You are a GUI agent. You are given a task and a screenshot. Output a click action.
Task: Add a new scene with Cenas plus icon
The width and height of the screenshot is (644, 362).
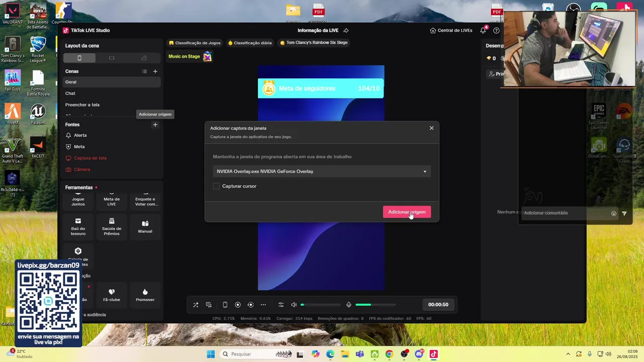pyautogui.click(x=155, y=71)
